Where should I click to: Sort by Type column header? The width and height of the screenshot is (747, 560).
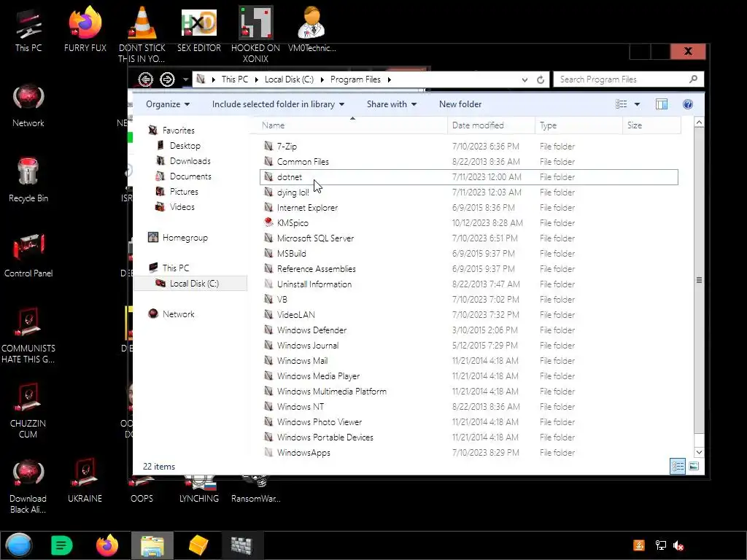click(x=578, y=125)
